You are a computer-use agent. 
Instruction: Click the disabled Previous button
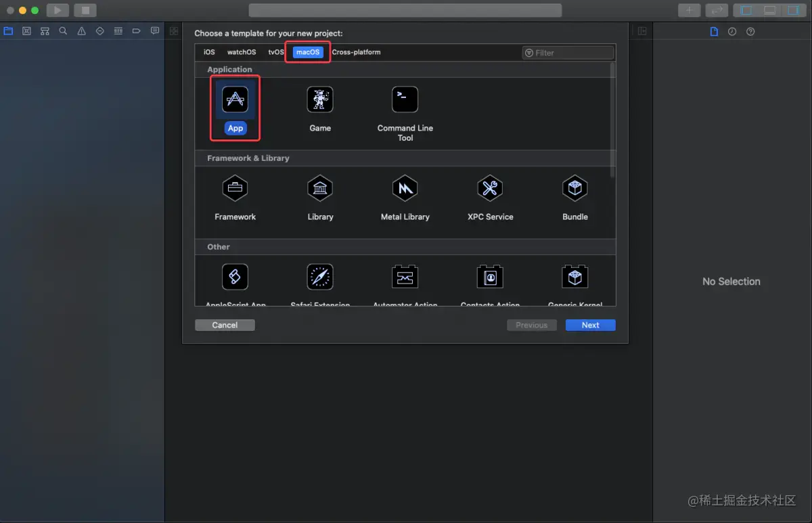[532, 325]
